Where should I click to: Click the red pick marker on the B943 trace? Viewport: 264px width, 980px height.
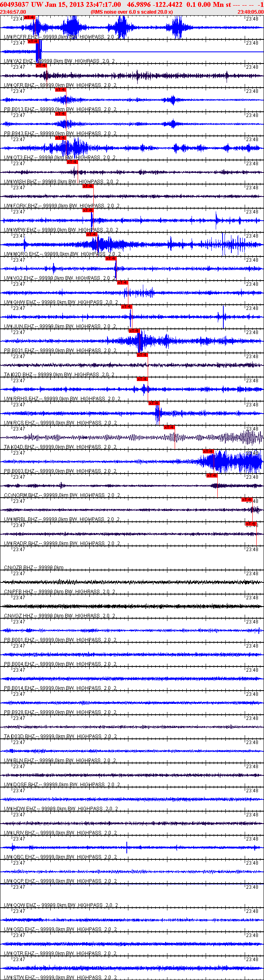[61, 114]
